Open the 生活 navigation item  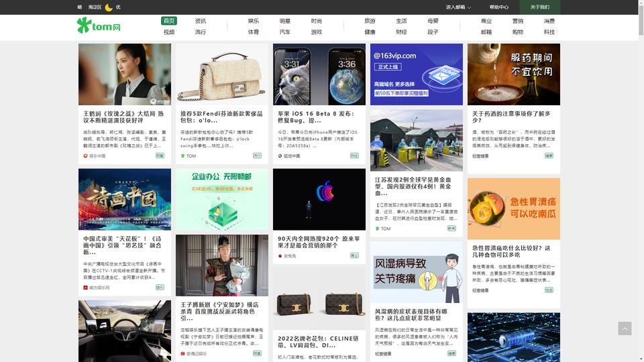pos(401,21)
